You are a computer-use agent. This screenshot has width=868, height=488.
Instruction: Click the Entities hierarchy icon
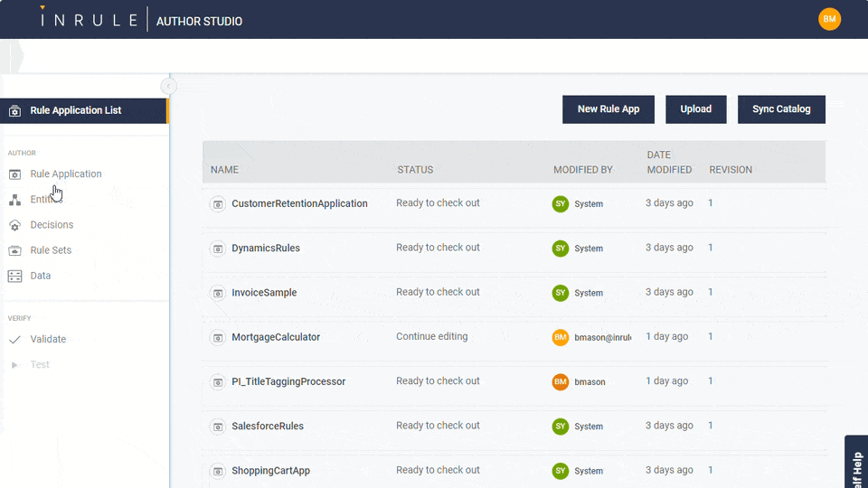coord(15,200)
